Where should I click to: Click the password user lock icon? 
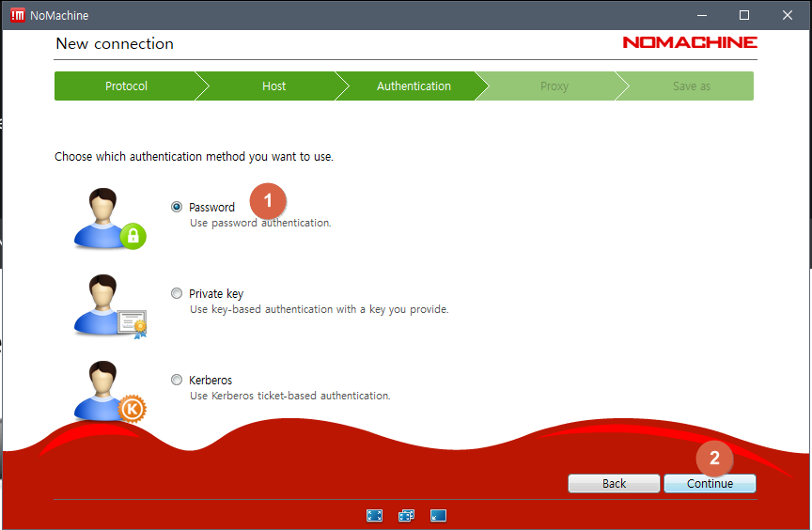[110, 219]
